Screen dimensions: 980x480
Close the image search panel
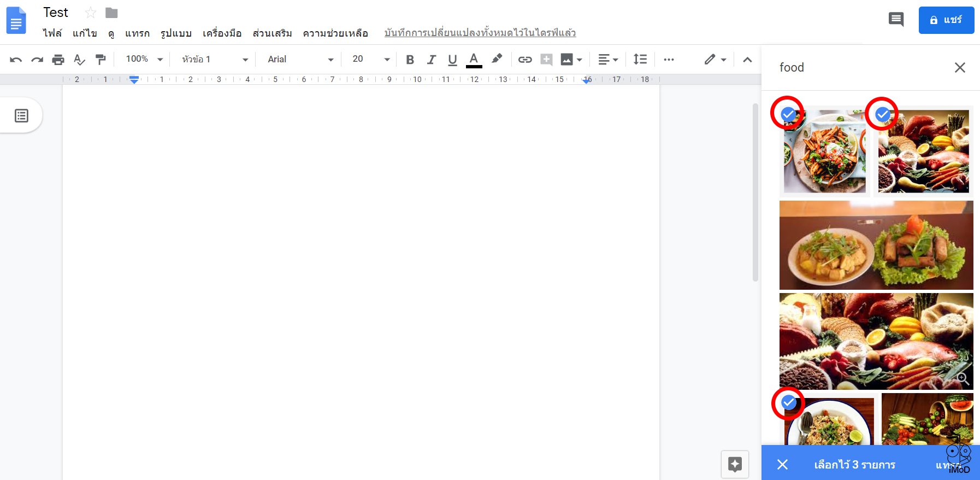pyautogui.click(x=960, y=67)
